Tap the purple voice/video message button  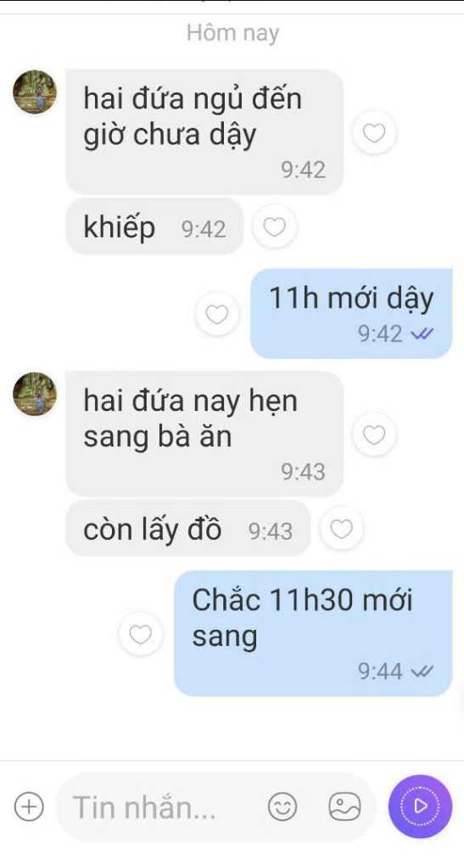[x=420, y=806]
